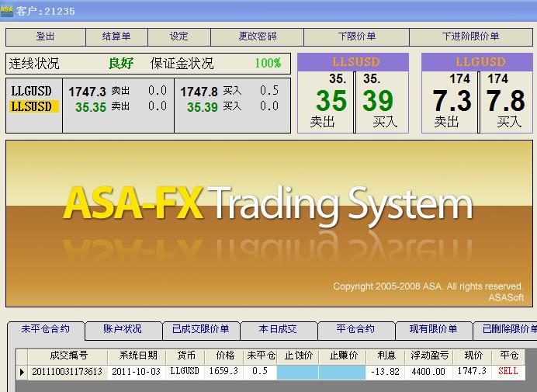Viewport: 537px width, 392px height.
Task: Click the floating P/L cell 4400.00
Action: tap(429, 372)
